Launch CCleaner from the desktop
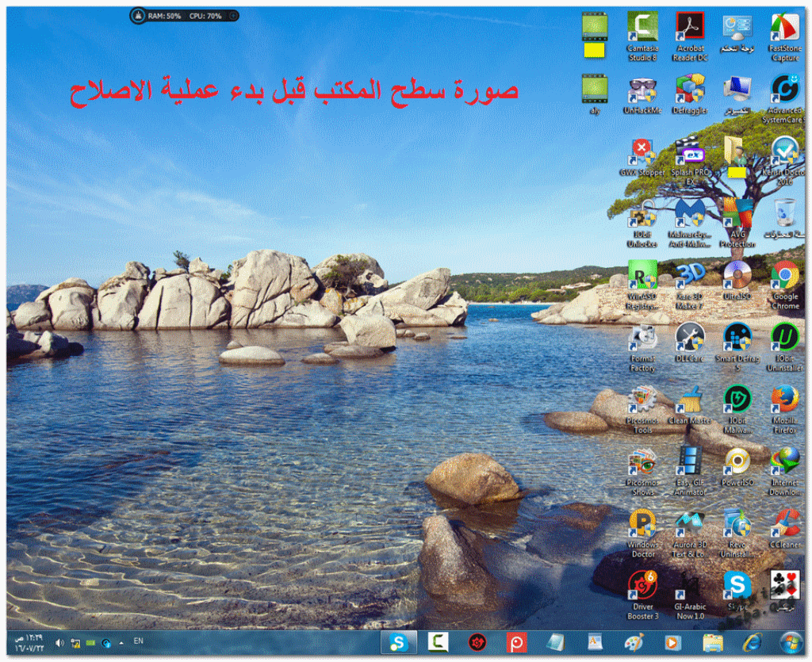 click(785, 523)
